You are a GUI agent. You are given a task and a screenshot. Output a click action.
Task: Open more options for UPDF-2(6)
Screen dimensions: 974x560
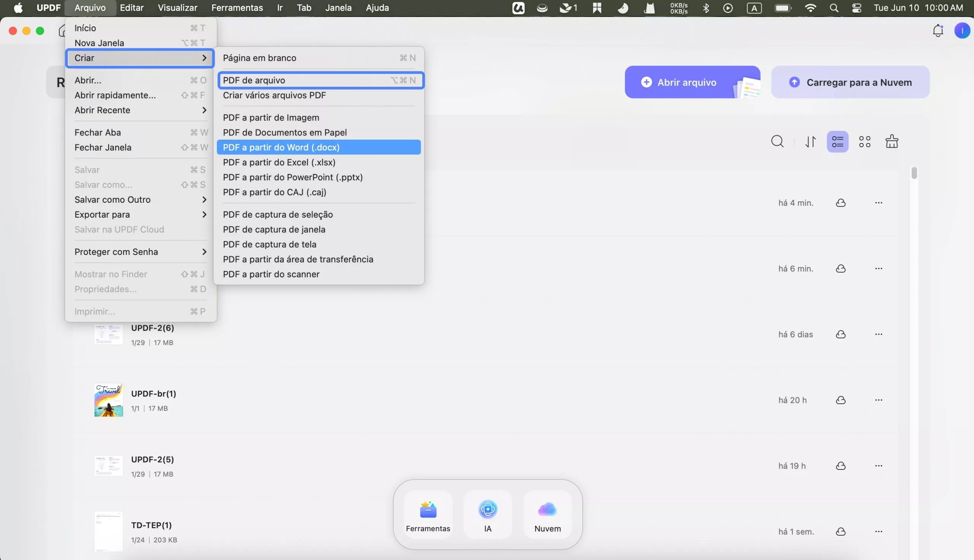[879, 334]
